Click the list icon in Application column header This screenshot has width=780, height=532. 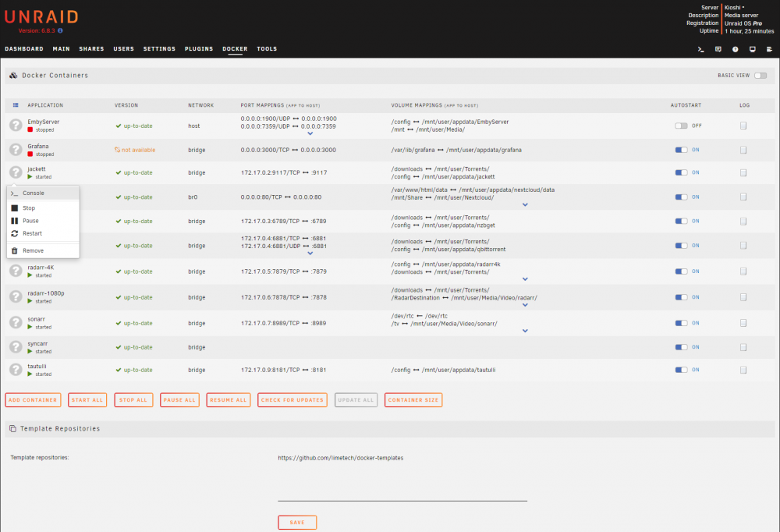pyautogui.click(x=16, y=105)
